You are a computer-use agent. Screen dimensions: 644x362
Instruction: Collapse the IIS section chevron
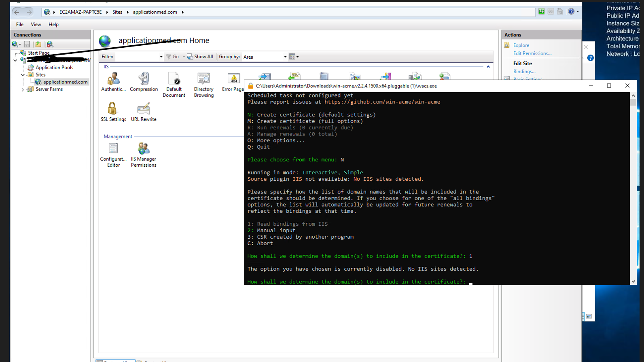pyautogui.click(x=488, y=67)
